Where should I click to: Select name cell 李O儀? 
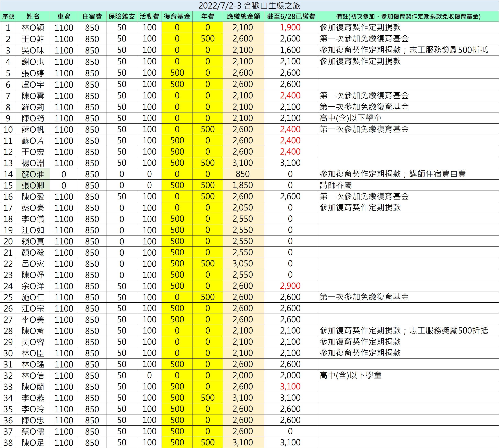tap(33, 219)
